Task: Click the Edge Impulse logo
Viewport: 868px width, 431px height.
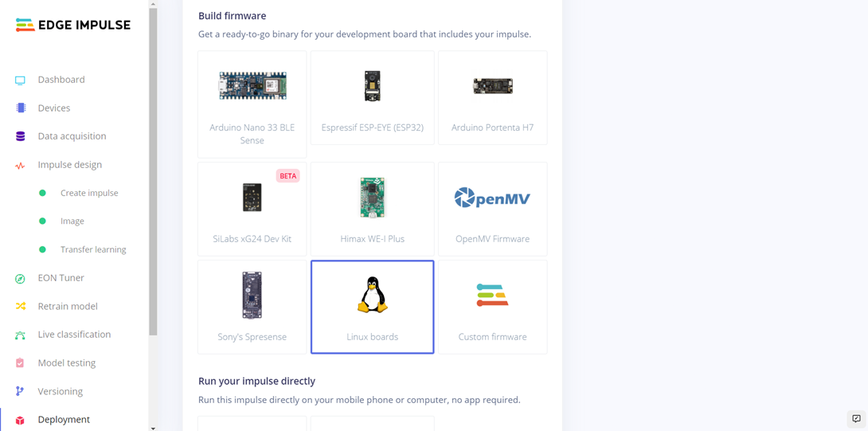Action: pyautogui.click(x=73, y=25)
